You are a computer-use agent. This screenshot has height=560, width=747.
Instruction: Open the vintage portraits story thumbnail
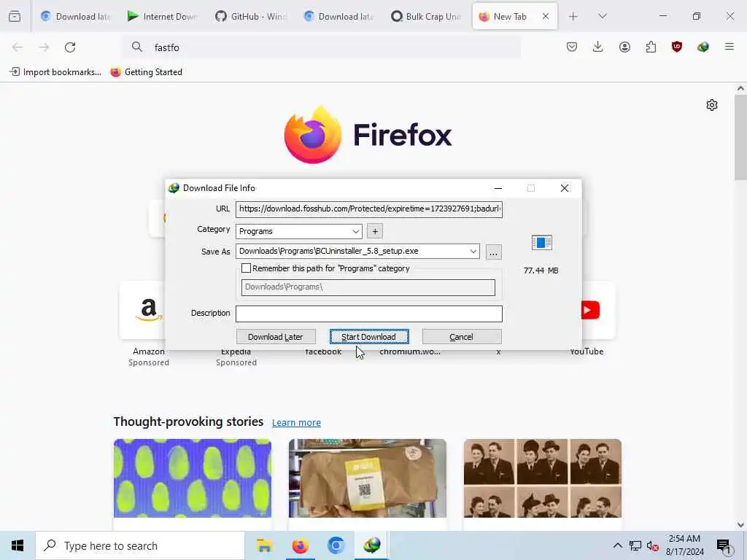click(x=543, y=478)
